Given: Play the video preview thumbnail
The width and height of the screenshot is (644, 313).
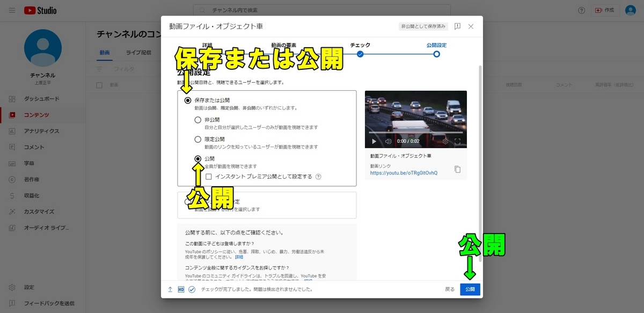Looking at the screenshot, I should coord(373,141).
